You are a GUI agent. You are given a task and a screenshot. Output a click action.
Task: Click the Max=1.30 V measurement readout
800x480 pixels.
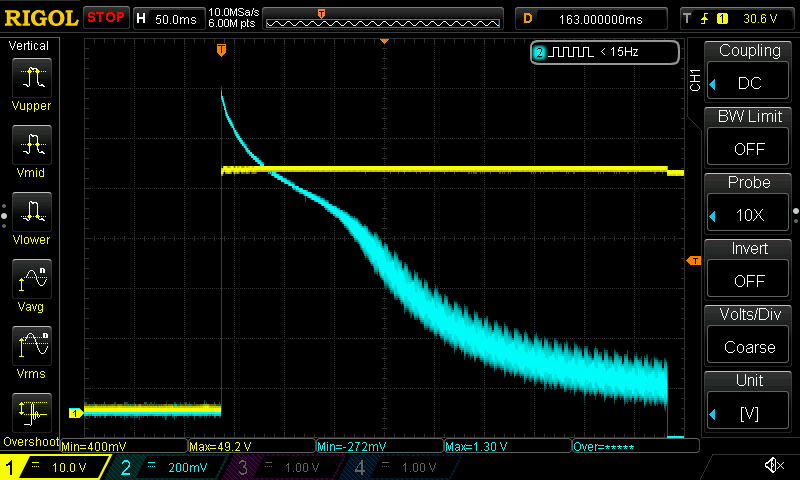508,446
